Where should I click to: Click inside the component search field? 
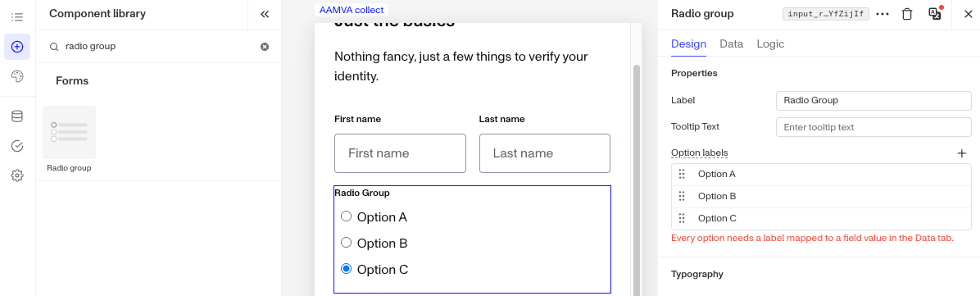tap(160, 46)
